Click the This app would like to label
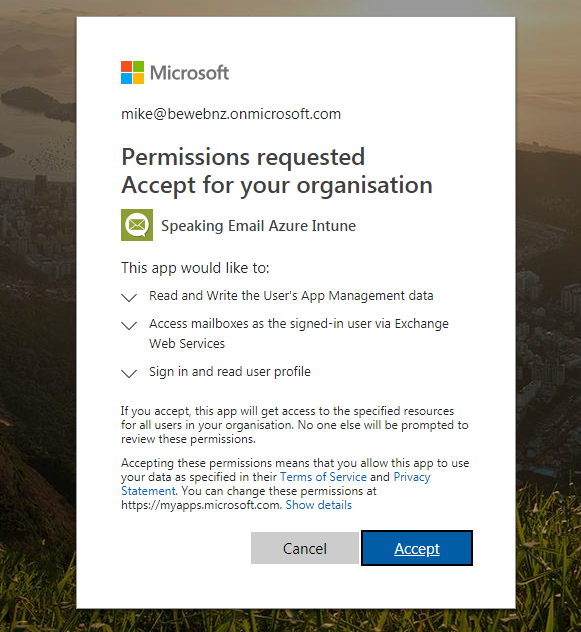 pyautogui.click(x=195, y=268)
